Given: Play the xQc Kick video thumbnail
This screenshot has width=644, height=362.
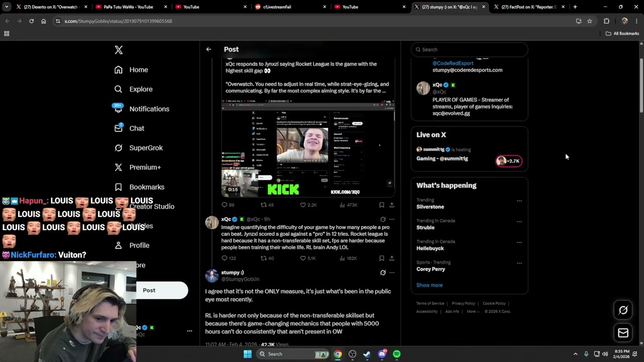Looking at the screenshot, I should (308, 148).
